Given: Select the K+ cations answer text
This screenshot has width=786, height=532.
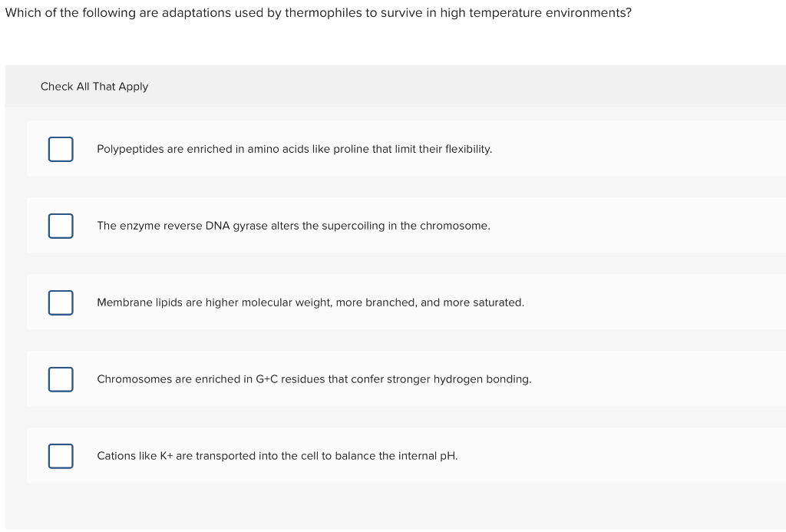Looking at the screenshot, I should click(277, 455).
